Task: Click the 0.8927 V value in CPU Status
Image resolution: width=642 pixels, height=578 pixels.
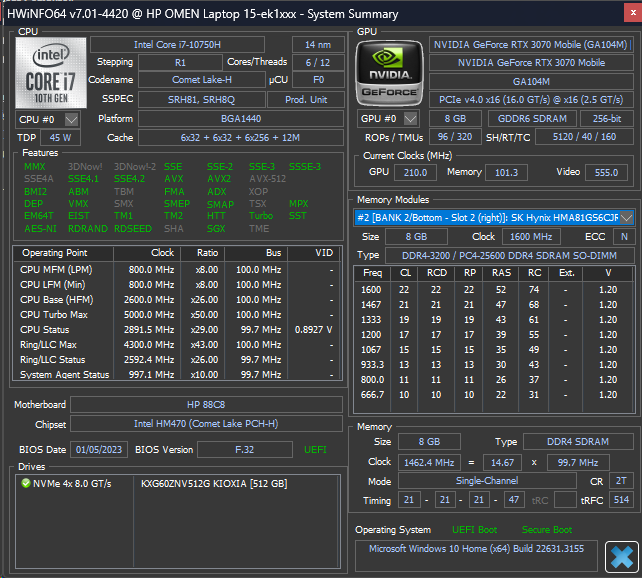Action: pyautogui.click(x=313, y=330)
